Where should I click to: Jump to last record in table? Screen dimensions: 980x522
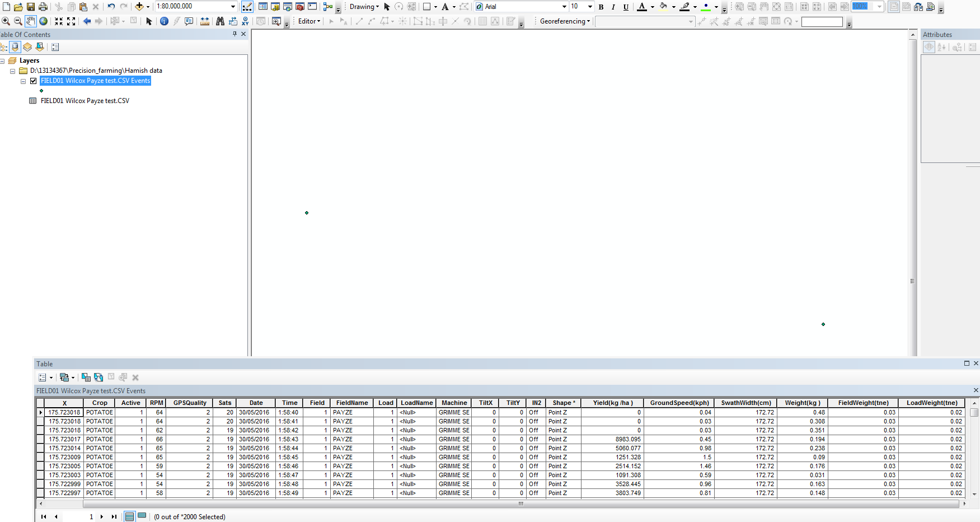coord(114,516)
